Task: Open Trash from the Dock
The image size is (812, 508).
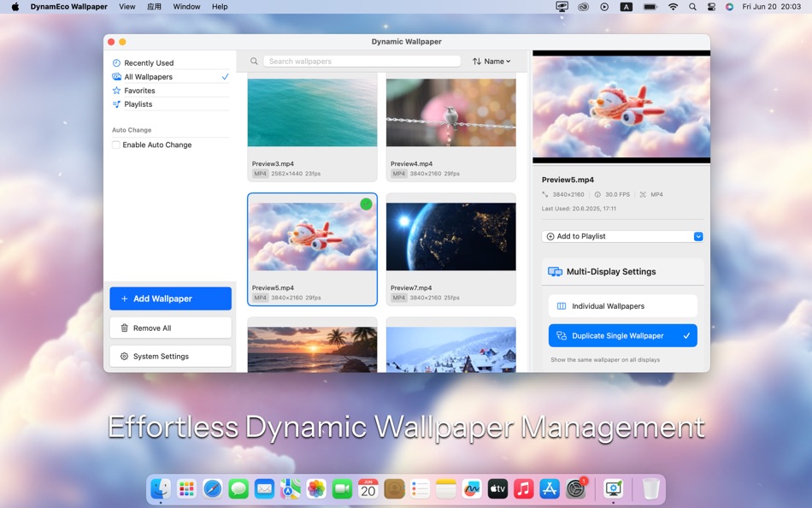Action: point(650,488)
